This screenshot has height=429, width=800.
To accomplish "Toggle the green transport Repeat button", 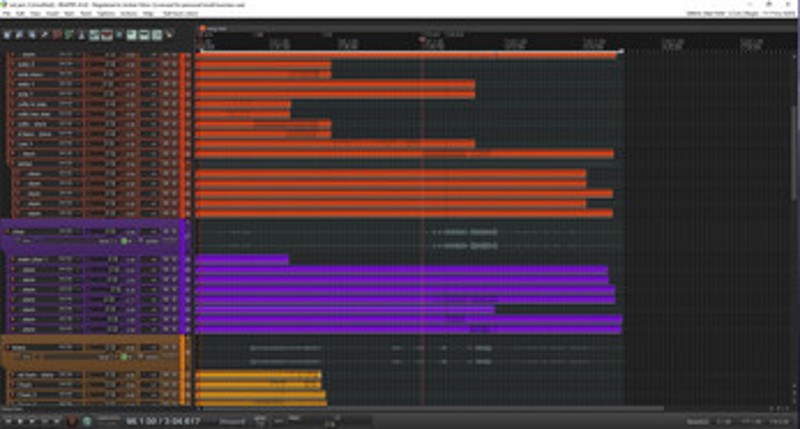I will tap(87, 421).
